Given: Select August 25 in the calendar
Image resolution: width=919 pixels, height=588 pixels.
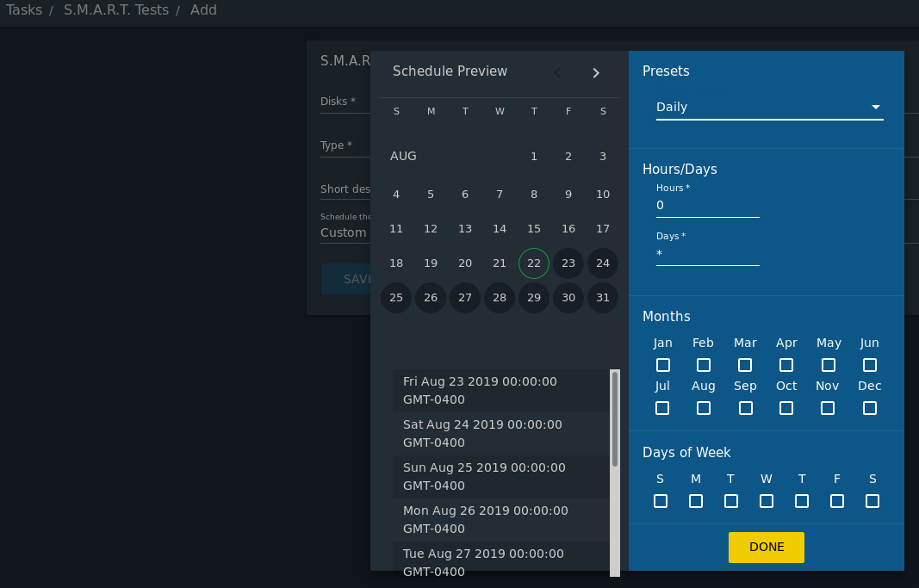Looking at the screenshot, I should (x=396, y=298).
